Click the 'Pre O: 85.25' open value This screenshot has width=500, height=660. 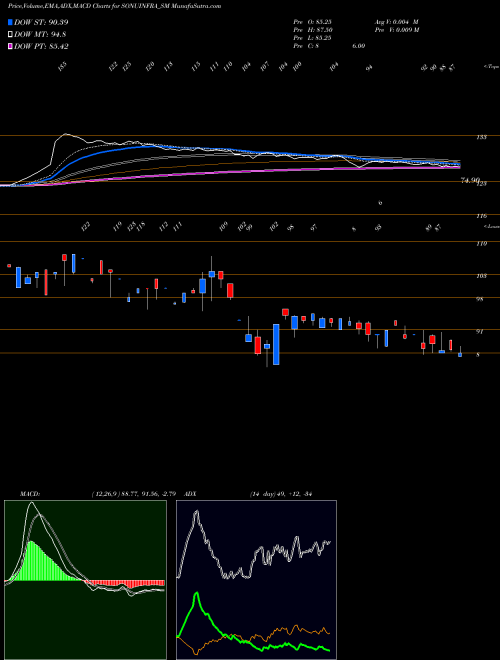tap(315, 21)
